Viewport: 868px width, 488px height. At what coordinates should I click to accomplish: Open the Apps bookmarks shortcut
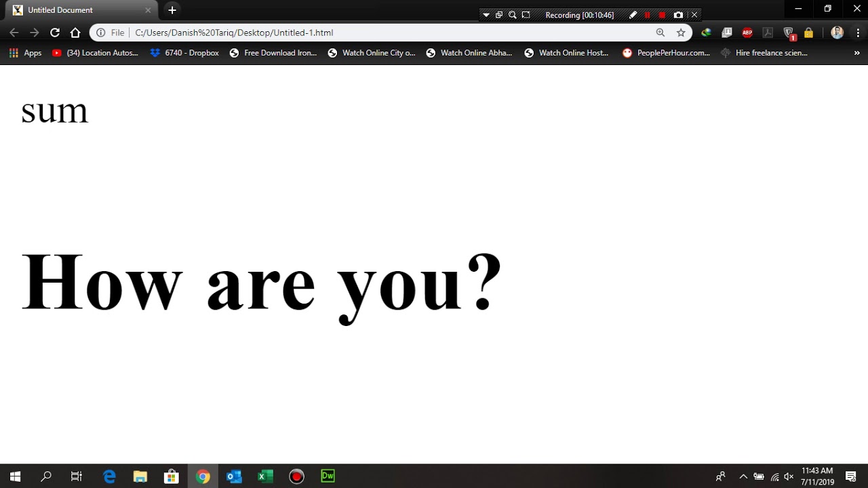click(x=25, y=52)
